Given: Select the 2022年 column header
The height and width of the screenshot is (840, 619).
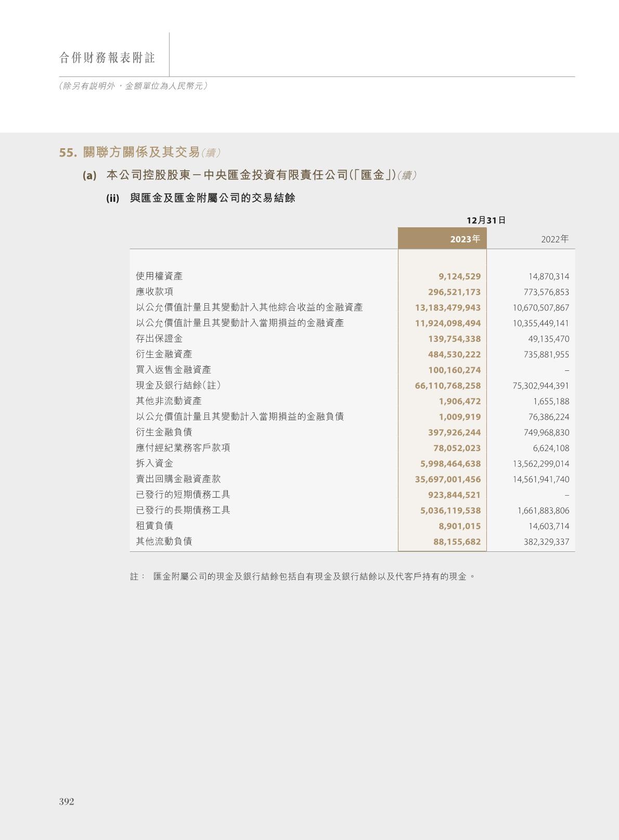Looking at the screenshot, I should pyautogui.click(x=554, y=239).
